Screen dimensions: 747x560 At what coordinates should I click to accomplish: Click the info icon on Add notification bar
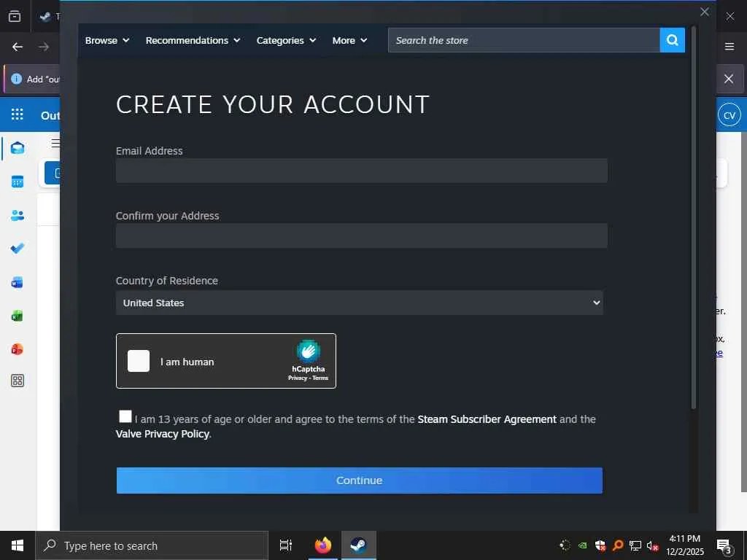click(16, 79)
